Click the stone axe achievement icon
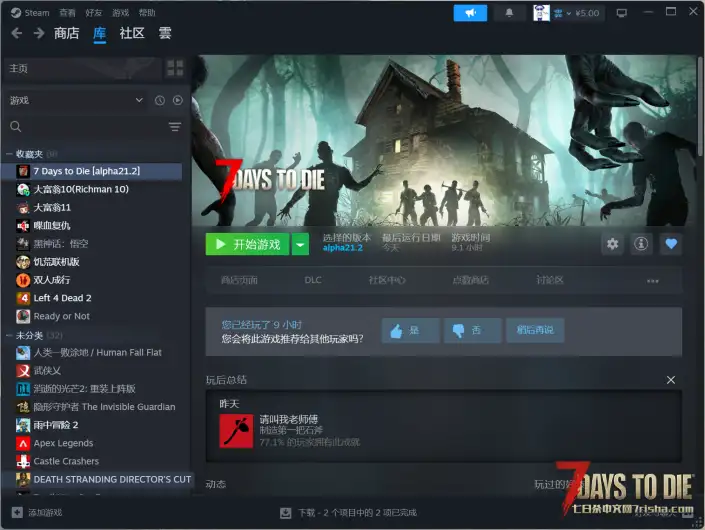Screen dimensions: 705x530 coord(236,431)
